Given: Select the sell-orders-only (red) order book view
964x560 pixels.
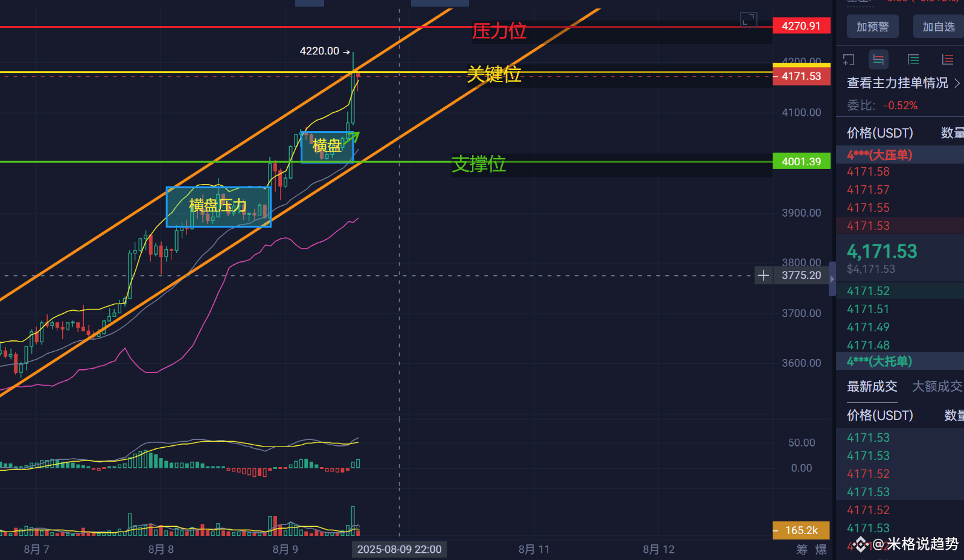Looking at the screenshot, I should point(948,60).
